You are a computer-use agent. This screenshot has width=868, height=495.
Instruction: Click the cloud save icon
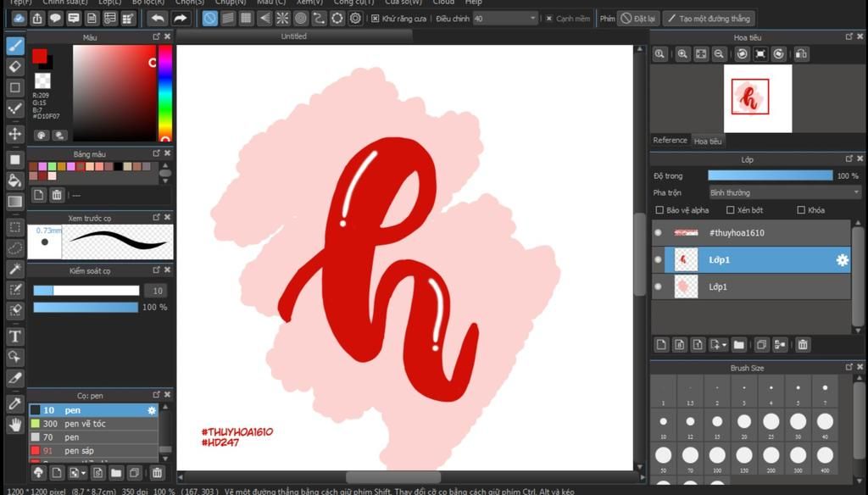click(19, 19)
